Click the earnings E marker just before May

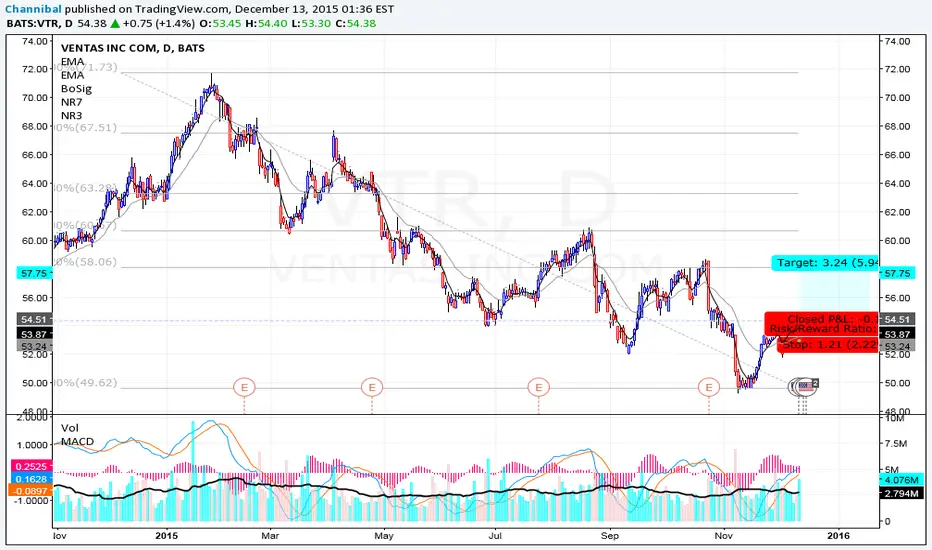coord(372,388)
